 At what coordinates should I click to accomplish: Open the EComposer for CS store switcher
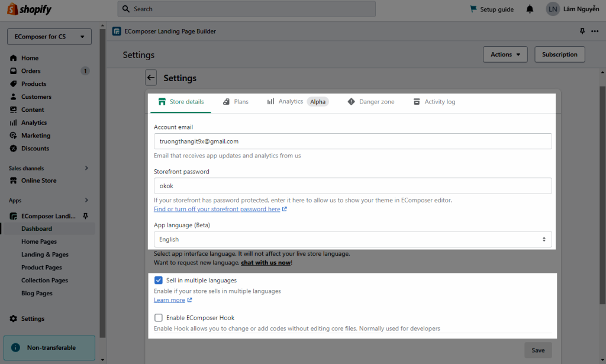point(50,37)
